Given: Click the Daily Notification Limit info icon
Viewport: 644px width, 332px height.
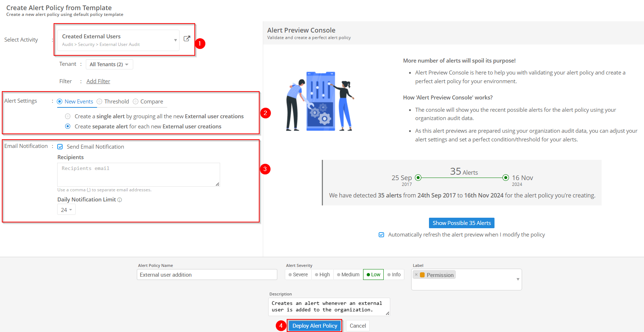Looking at the screenshot, I should [x=120, y=200].
